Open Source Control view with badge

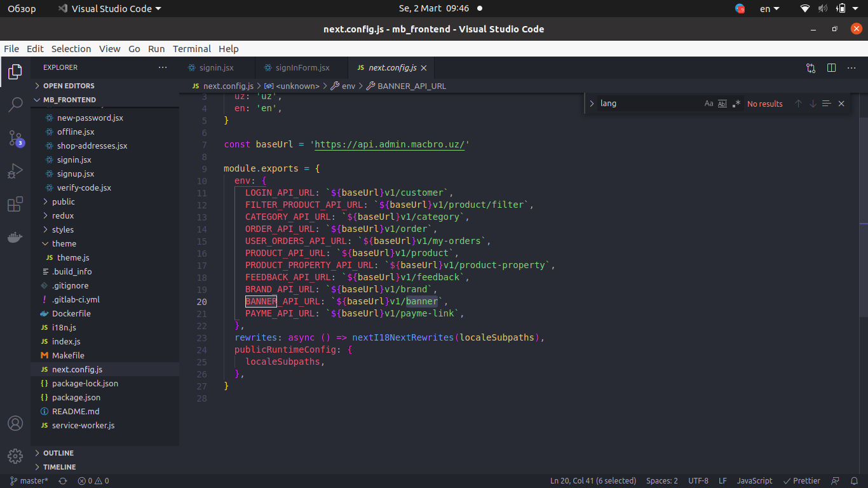15,139
